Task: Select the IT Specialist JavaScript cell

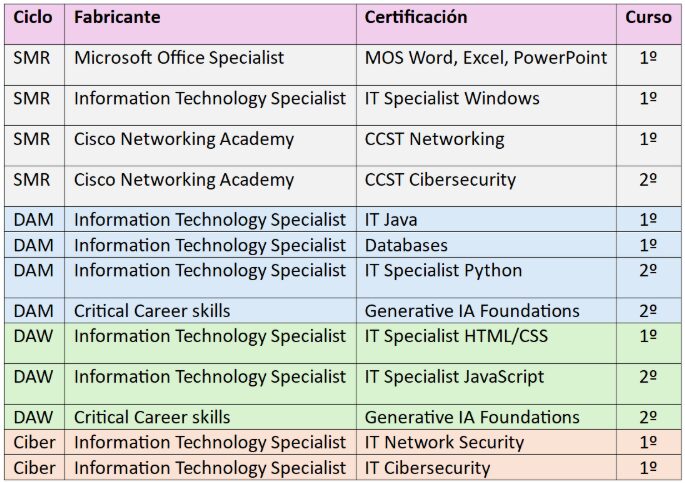Action: tap(486, 384)
